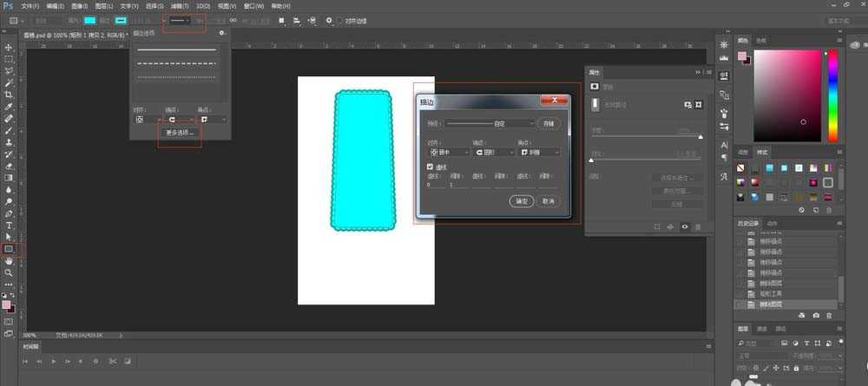Image resolution: width=868 pixels, height=386 pixels.
Task: Open the stroke line type dropdown in options bar
Action: pos(181,20)
